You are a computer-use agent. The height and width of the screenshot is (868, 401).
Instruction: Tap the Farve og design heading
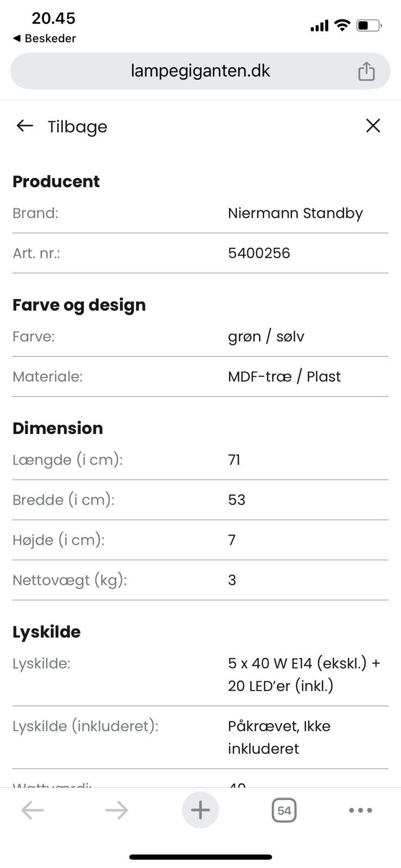(79, 305)
